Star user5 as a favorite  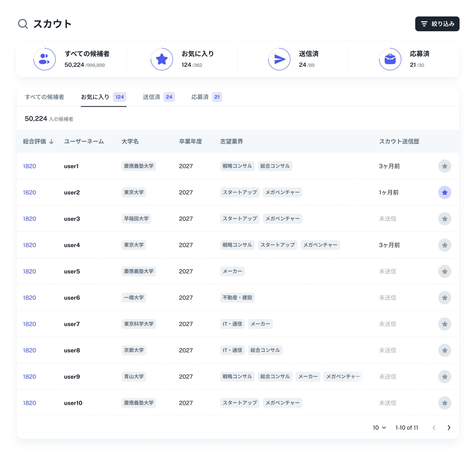445,271
